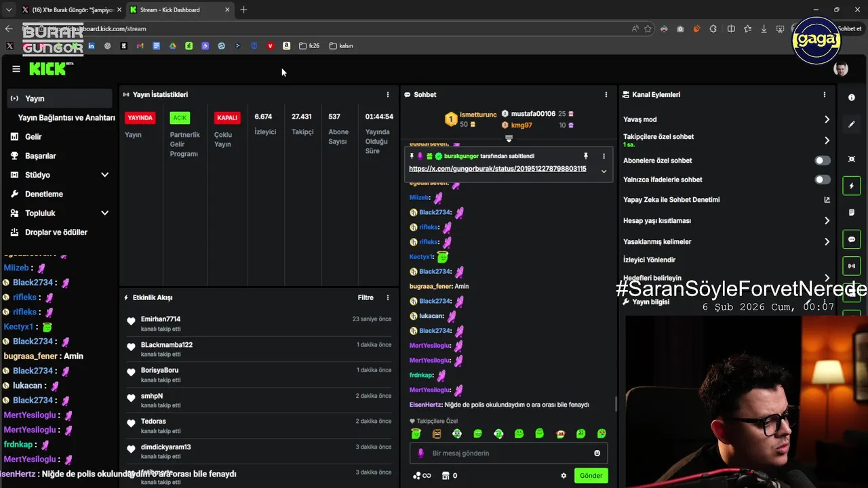868x488 pixels.
Task: Toggle the lightning bolt widget in right sidebar
Action: tap(852, 186)
